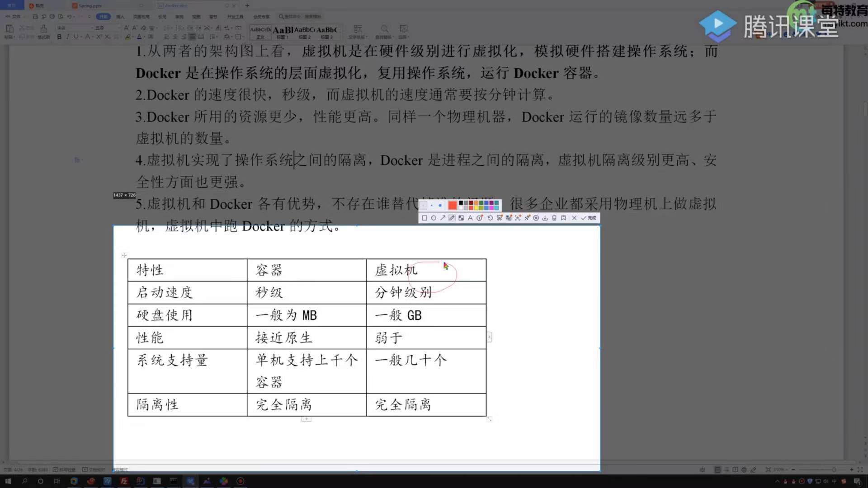Pick the mosaic blur tool
Viewport: 868px width, 488px height.
pos(461,218)
